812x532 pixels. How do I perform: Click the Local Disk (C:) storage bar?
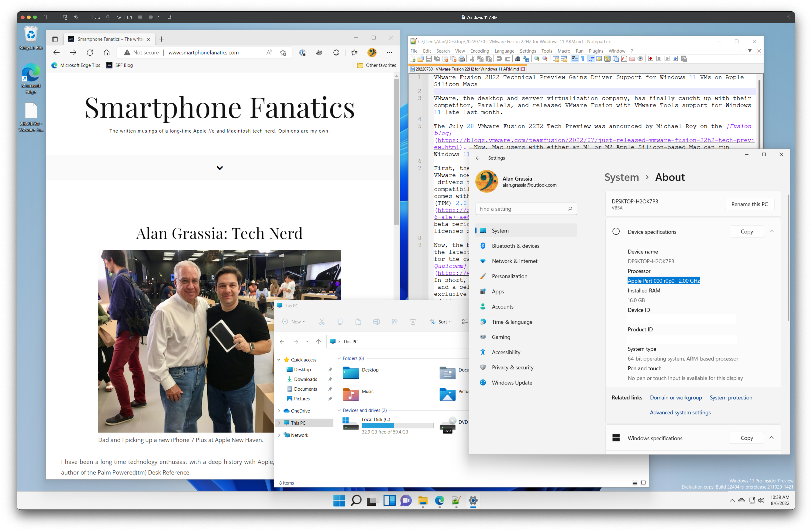click(397, 426)
